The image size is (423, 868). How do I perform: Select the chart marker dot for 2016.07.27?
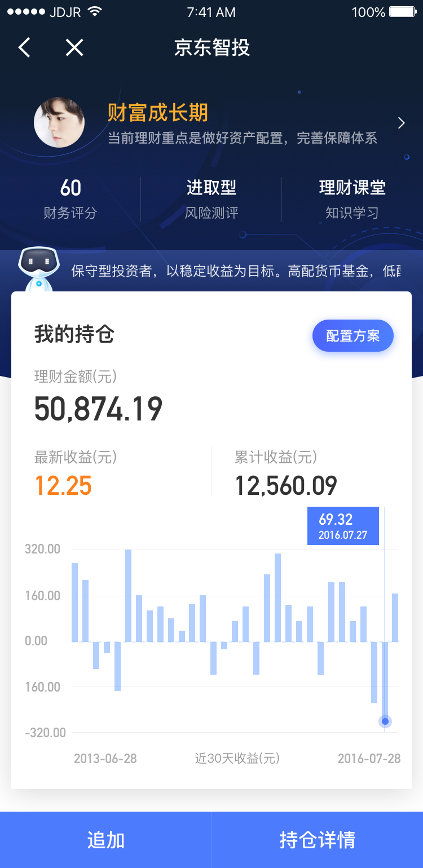pyautogui.click(x=385, y=721)
